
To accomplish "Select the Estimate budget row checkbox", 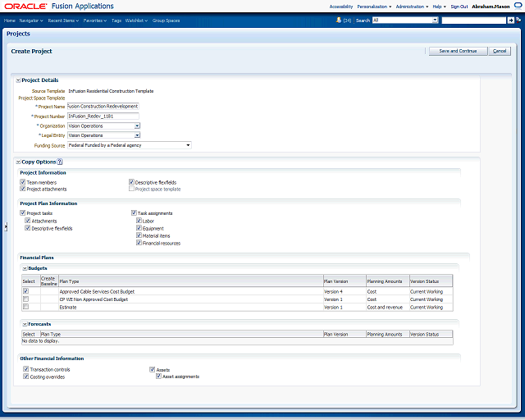I will tap(26, 307).
